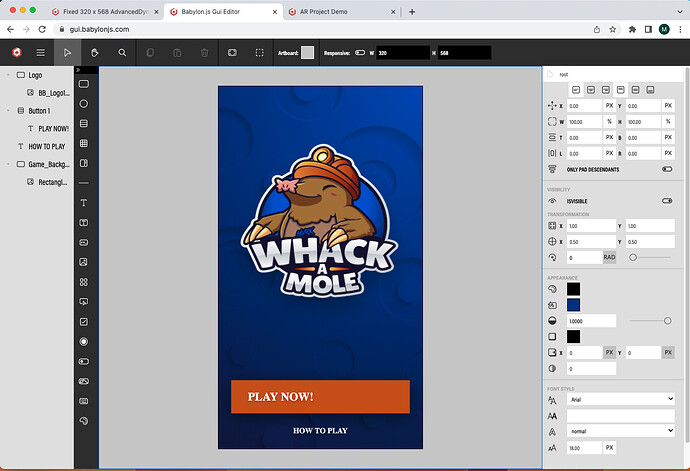Collapse the Button 1 tree node
The image size is (690, 471).
(8, 110)
